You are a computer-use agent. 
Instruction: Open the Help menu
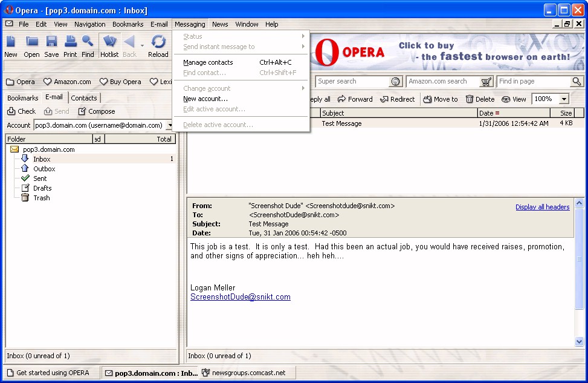[x=272, y=24]
